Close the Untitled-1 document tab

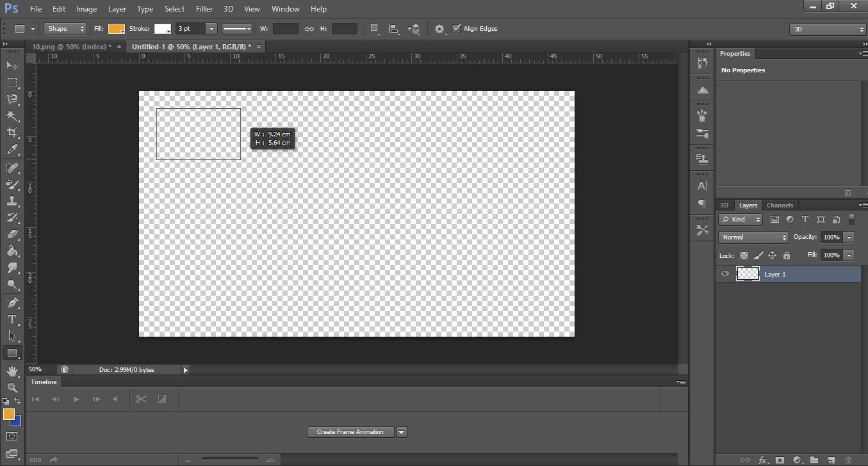259,47
